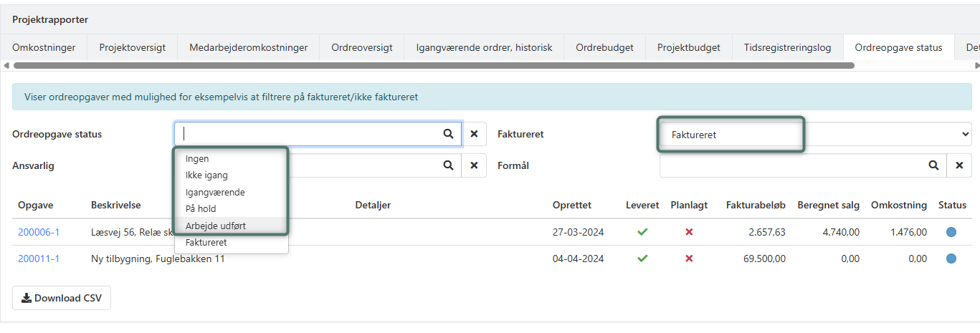This screenshot has width=980, height=333.
Task: Open the Tidsregistreringslog tab
Action: [x=788, y=48]
